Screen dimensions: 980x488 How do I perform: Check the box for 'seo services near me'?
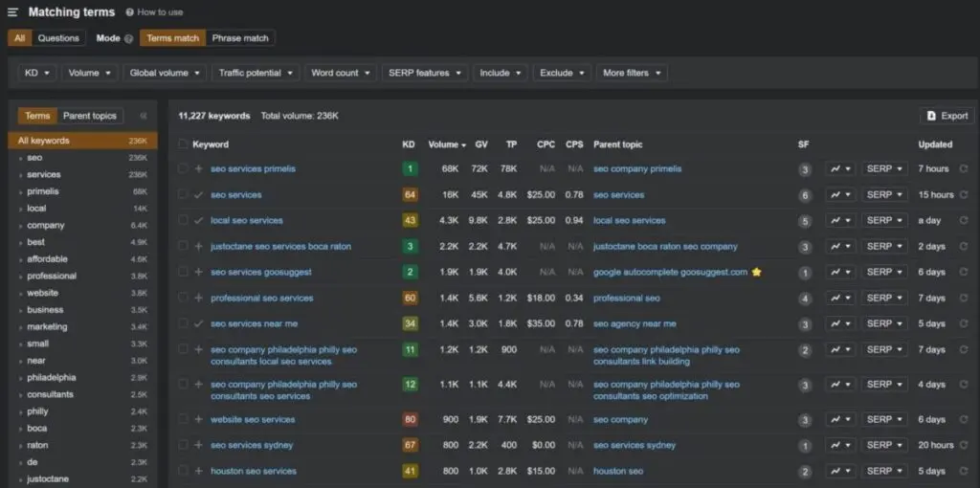click(x=183, y=323)
